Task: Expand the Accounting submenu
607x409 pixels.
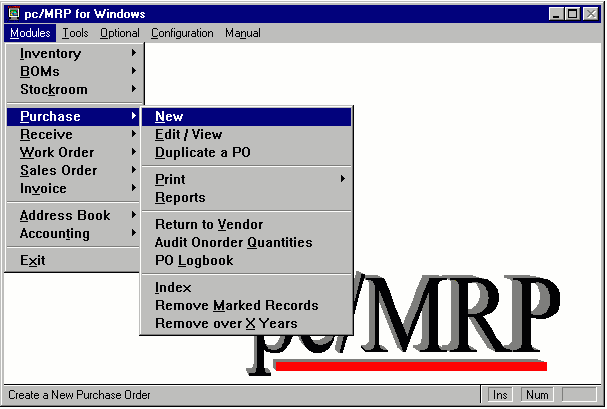Action: (x=73, y=234)
